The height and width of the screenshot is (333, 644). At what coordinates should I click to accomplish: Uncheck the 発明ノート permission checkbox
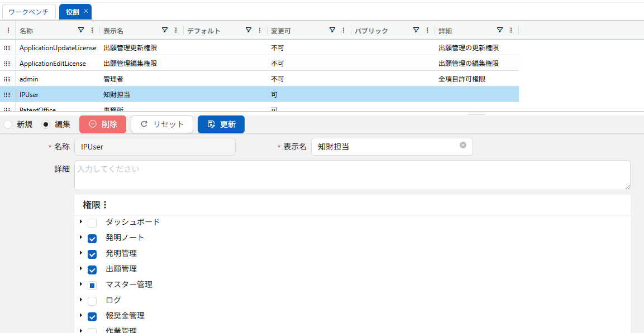(x=93, y=238)
